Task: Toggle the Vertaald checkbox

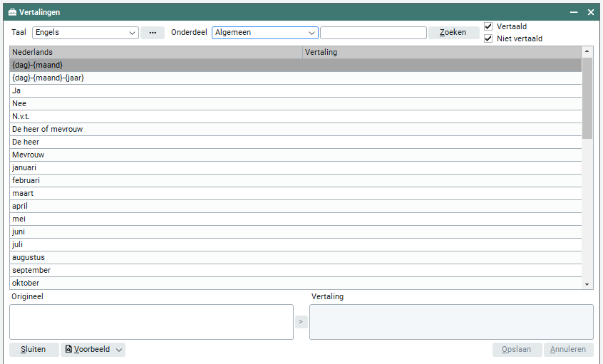Action: [488, 26]
